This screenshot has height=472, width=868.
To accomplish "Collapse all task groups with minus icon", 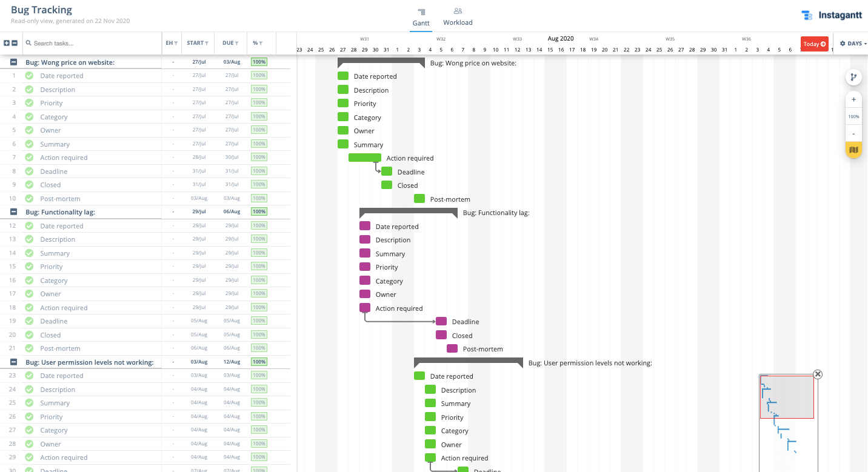I will click(15, 43).
